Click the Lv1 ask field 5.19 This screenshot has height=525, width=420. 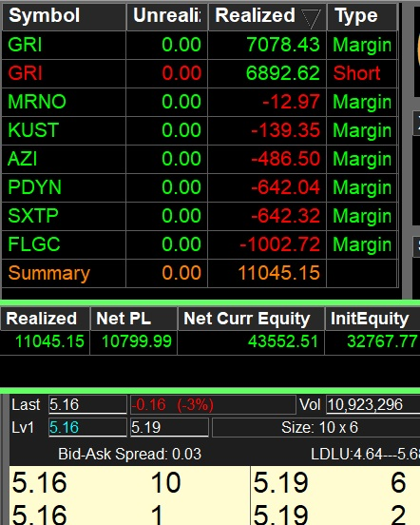tap(169, 427)
